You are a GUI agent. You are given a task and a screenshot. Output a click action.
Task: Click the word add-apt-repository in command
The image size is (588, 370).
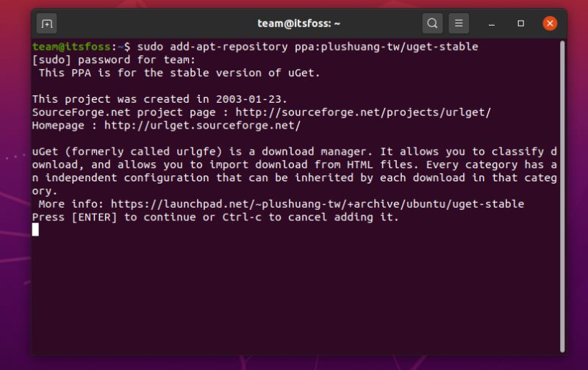click(x=229, y=47)
